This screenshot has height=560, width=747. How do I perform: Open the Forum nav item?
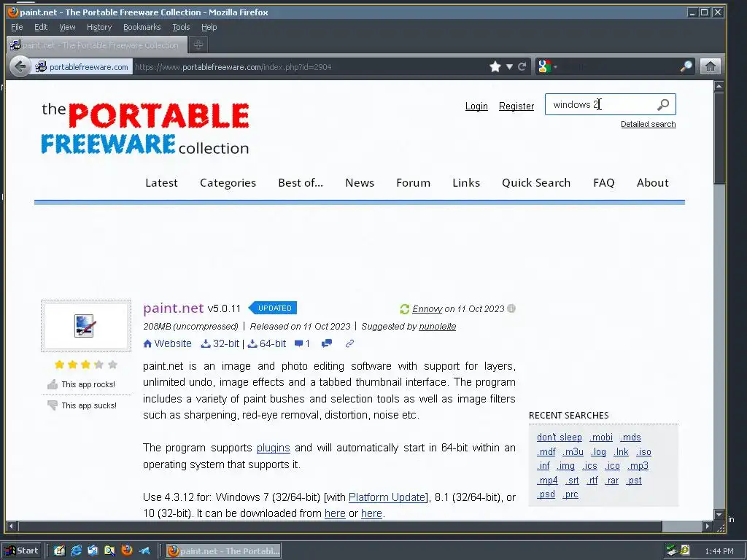coord(413,183)
